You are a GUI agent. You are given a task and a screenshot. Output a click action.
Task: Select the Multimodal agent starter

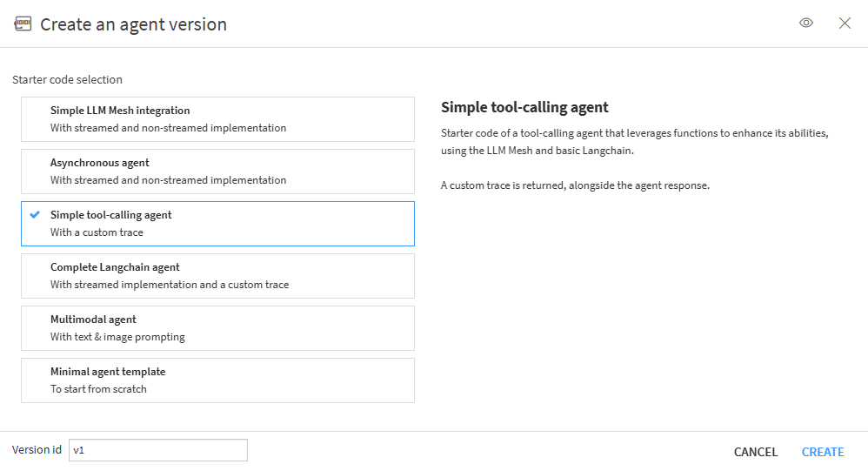(217, 328)
